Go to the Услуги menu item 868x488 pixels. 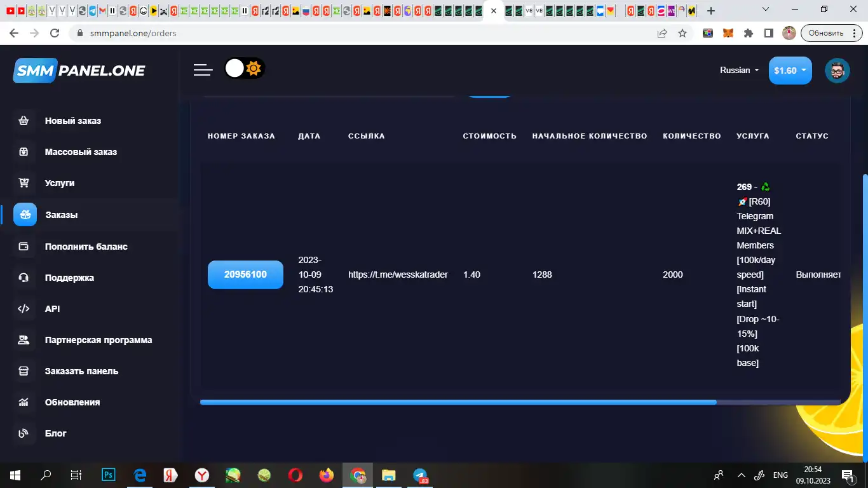[60, 183]
